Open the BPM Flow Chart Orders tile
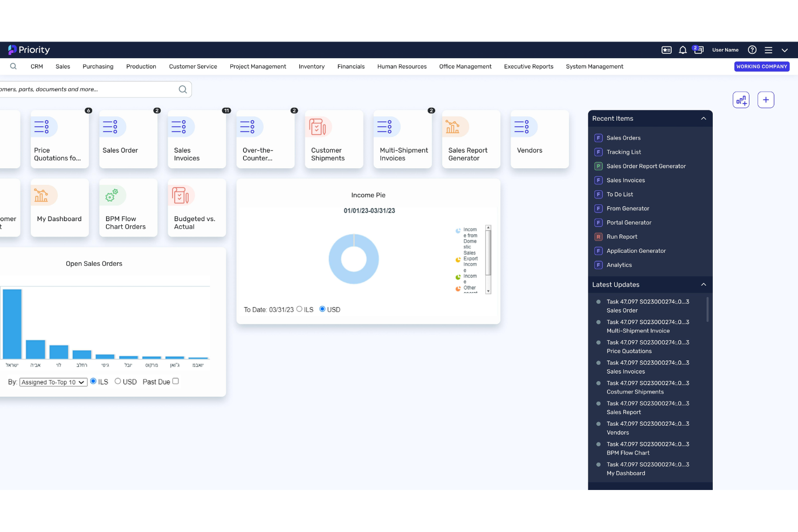 (x=128, y=208)
